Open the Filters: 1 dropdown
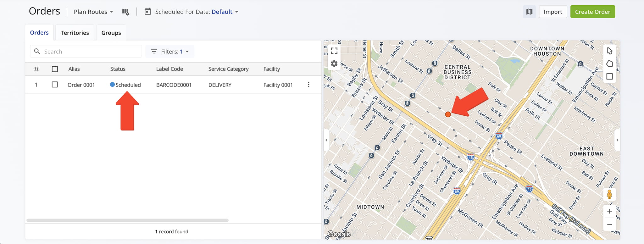 (x=170, y=52)
